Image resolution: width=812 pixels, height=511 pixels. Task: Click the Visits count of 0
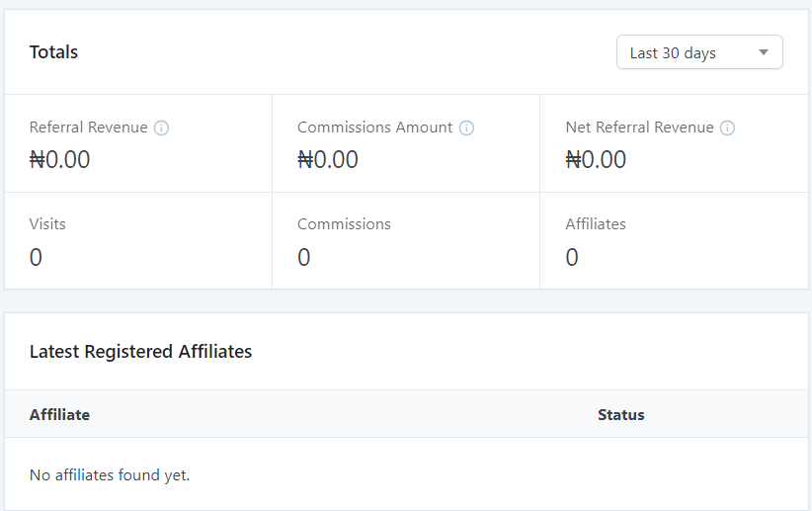(36, 257)
